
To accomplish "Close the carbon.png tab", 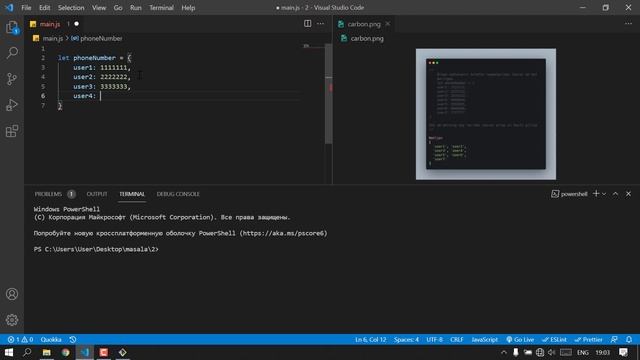I will click(388, 24).
